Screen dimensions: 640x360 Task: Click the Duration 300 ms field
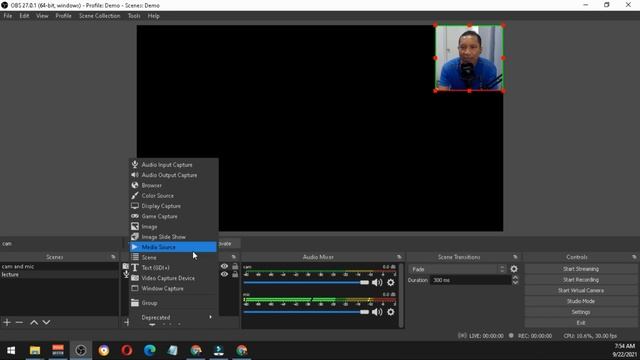coord(471,280)
